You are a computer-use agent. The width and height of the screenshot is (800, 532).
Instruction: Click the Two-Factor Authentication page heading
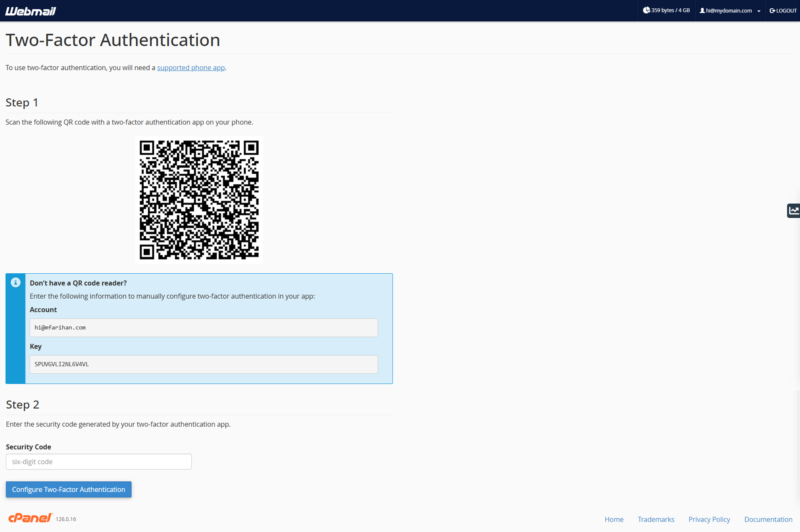(x=113, y=40)
